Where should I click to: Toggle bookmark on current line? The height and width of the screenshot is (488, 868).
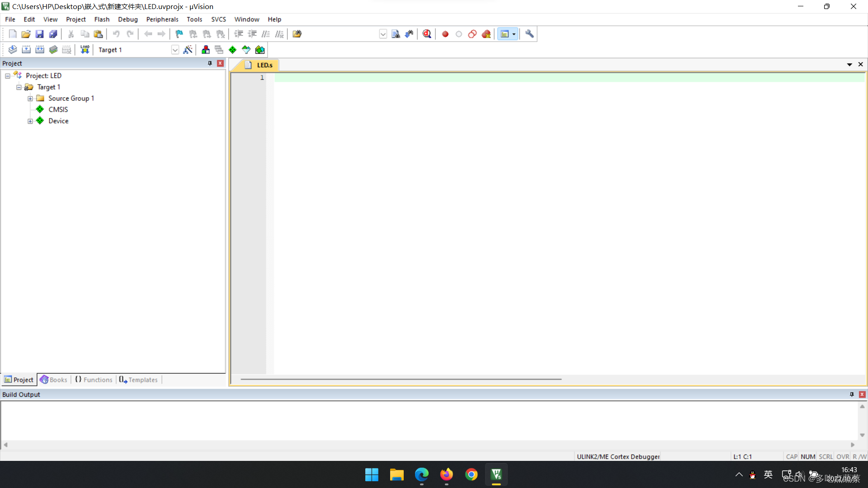click(179, 34)
